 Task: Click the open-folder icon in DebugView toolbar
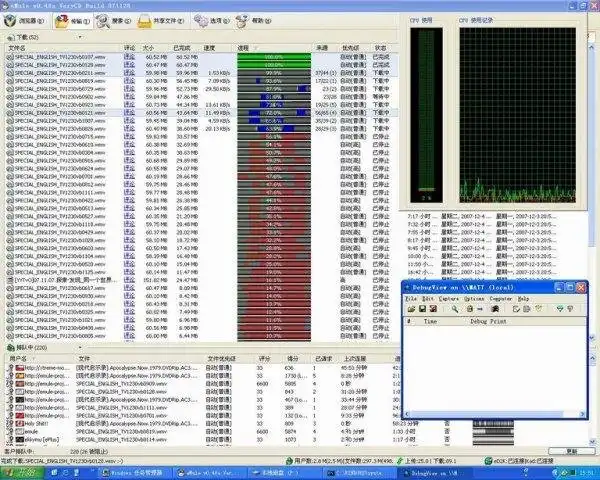point(411,309)
